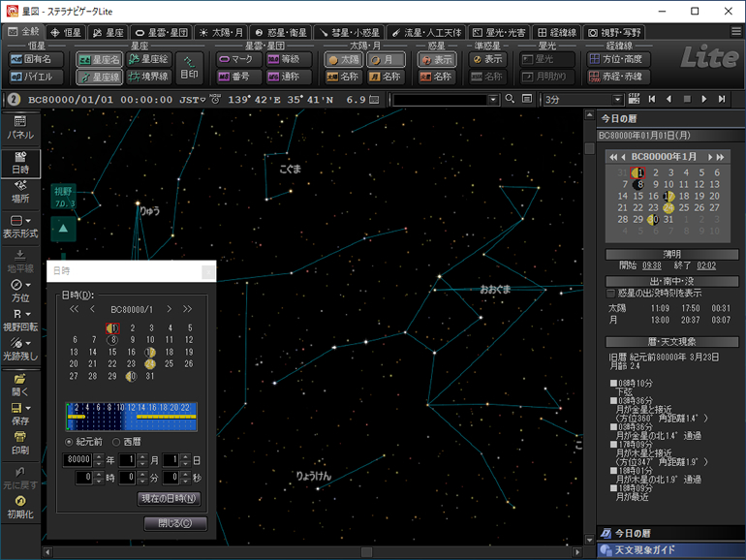Viewport: 746px width, 560px height.
Task: Open the JST timezone dropdown
Action: [203, 100]
